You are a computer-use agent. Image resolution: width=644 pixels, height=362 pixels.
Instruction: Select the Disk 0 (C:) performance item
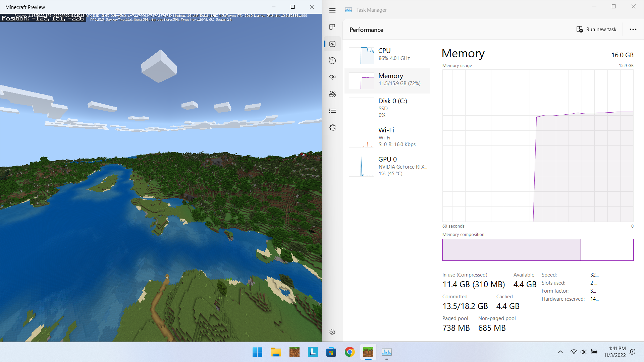(387, 108)
